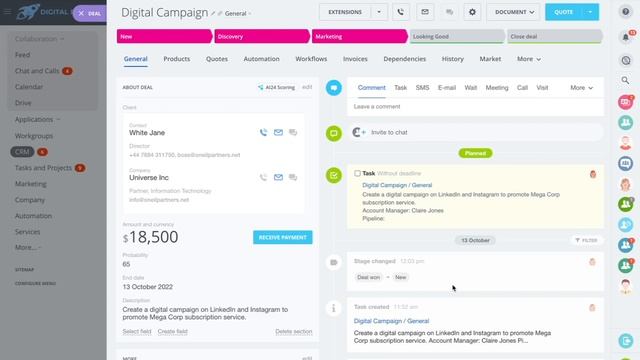Click the timeline FILTER button

coord(586,240)
